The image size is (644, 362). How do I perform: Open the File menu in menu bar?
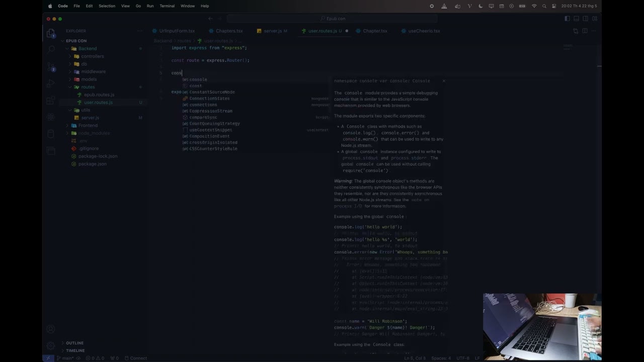click(76, 6)
